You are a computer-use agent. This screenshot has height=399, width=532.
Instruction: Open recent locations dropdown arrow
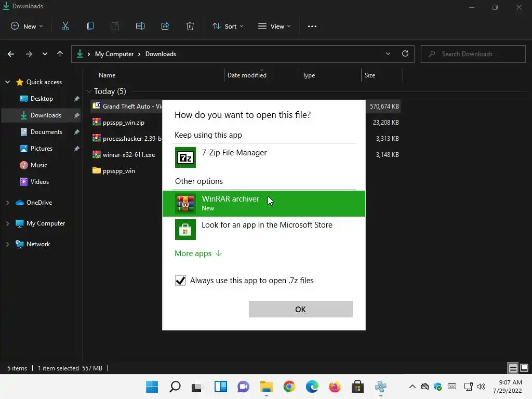[45, 54]
